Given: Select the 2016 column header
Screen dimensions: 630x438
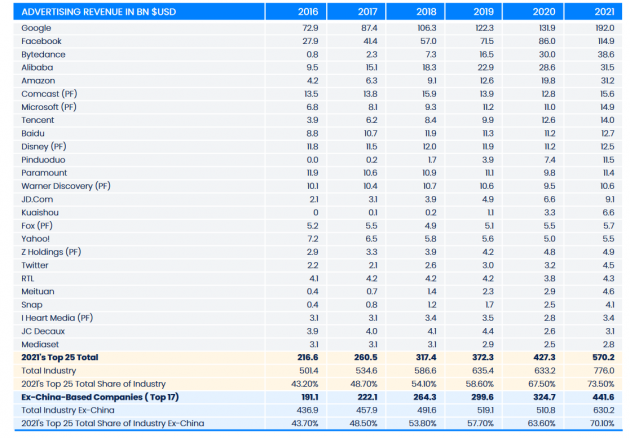Looking at the screenshot, I should tap(308, 12).
